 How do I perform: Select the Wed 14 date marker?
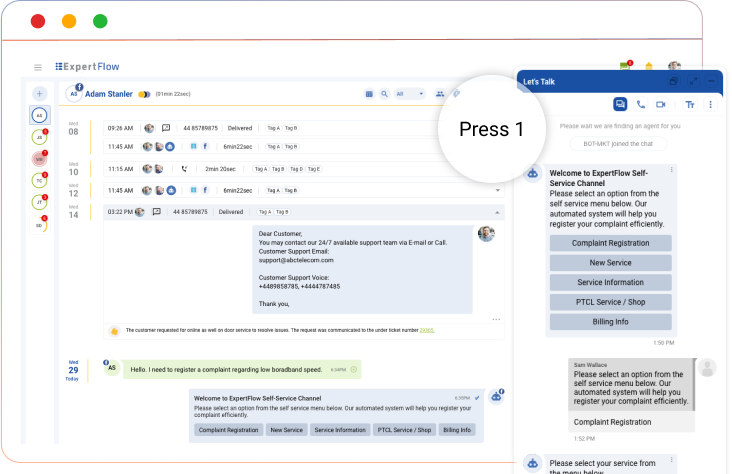(x=73, y=212)
